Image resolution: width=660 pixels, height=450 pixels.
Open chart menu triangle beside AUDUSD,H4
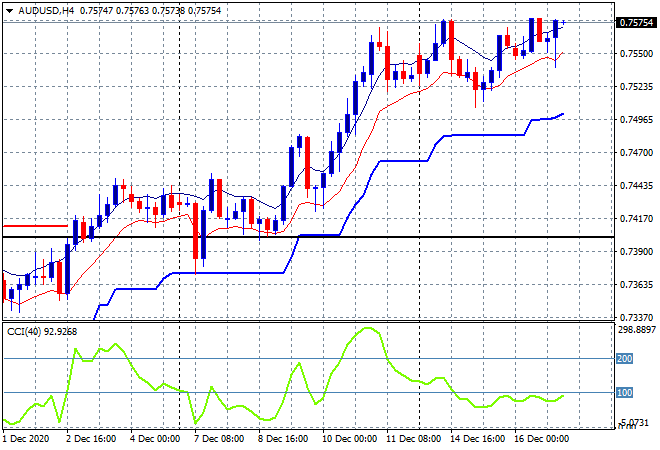point(9,11)
